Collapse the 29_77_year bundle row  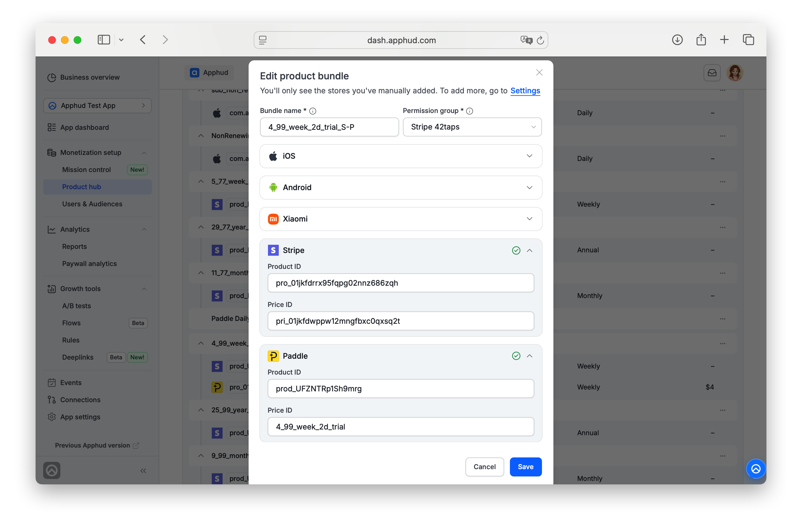click(201, 227)
